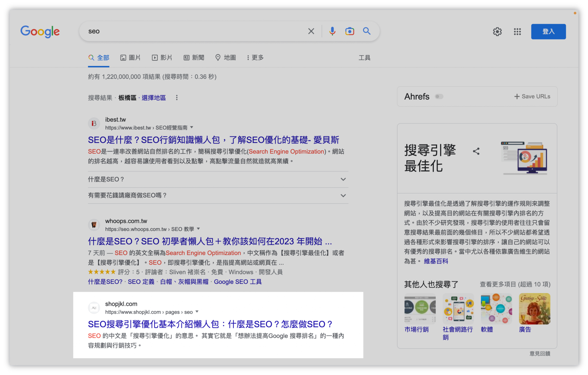The height and width of the screenshot is (375, 588).
Task: Click the 市場行銷 related search thumbnail
Action: point(420,308)
